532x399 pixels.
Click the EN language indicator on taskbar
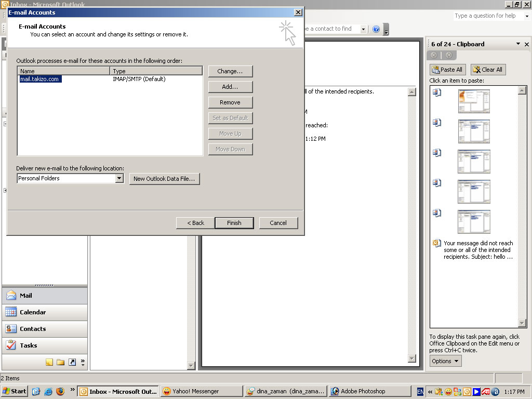(x=420, y=392)
